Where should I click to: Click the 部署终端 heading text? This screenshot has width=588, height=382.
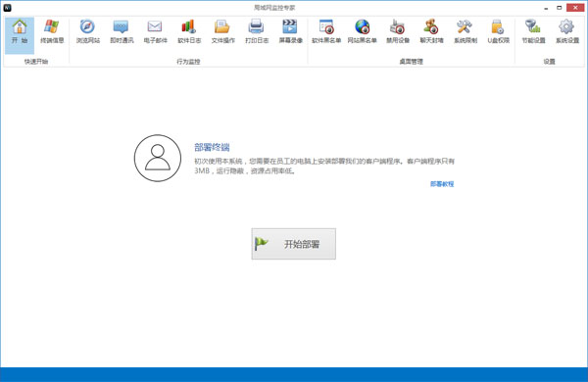(x=212, y=147)
